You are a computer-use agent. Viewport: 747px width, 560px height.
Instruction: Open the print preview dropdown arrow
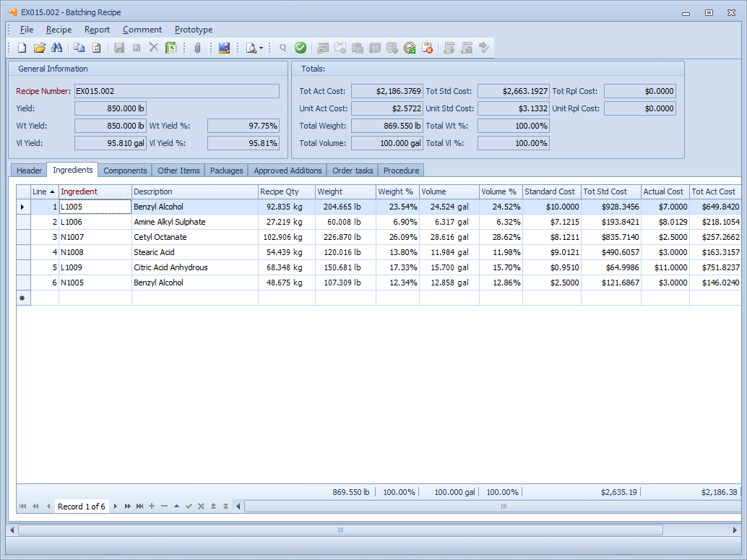point(261,48)
